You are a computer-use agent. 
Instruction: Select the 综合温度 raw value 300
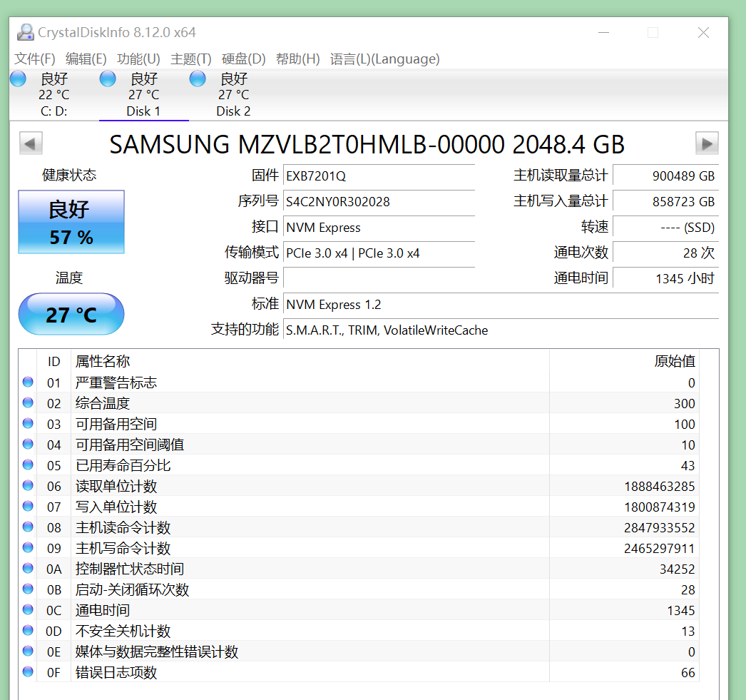tap(685, 404)
